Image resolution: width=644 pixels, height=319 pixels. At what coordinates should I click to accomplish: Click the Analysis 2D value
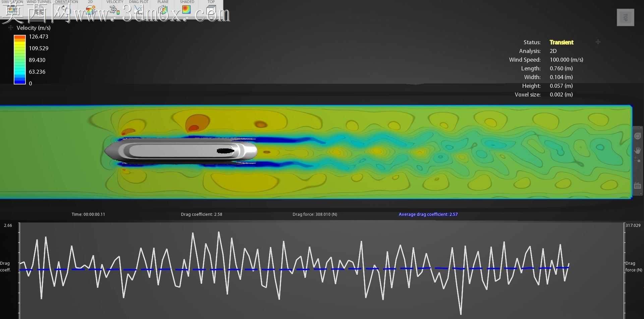pos(553,51)
